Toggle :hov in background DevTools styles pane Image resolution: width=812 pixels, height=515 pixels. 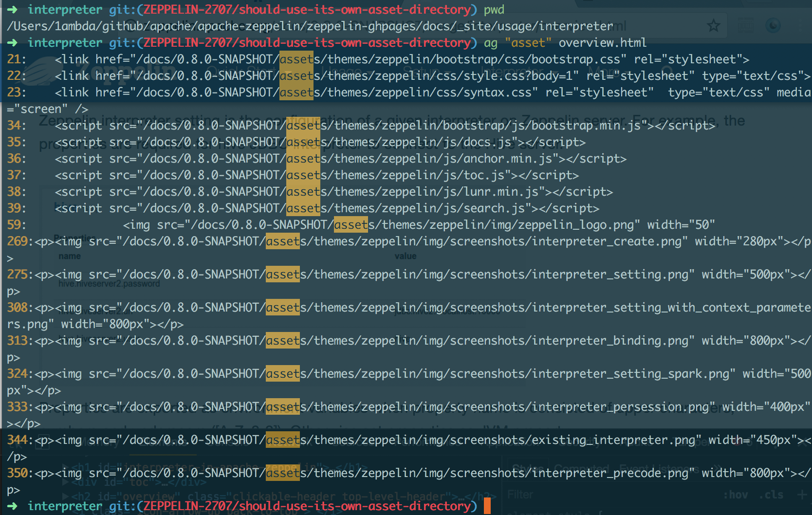[736, 495]
